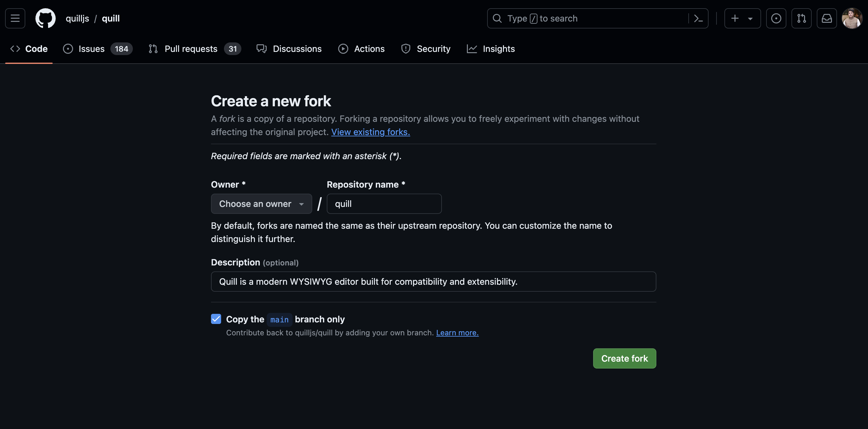This screenshot has width=868, height=429.
Task: Click the GitHub Octocat logo
Action: point(46,19)
